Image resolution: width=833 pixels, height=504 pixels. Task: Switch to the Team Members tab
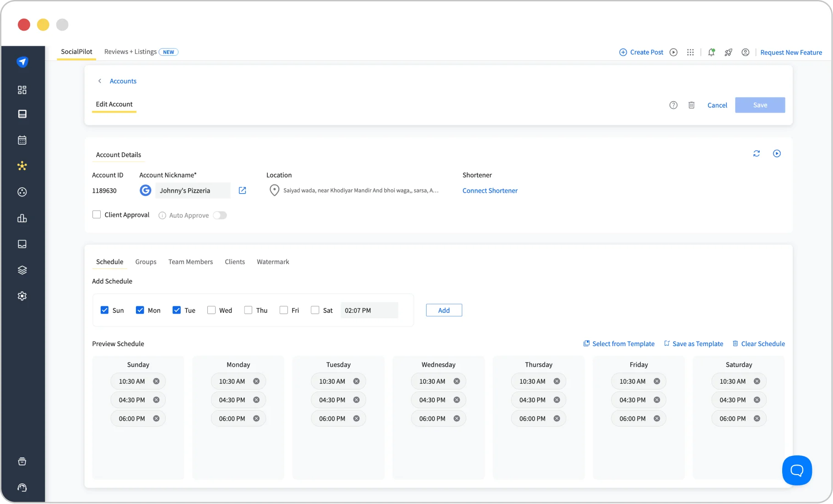pyautogui.click(x=190, y=262)
